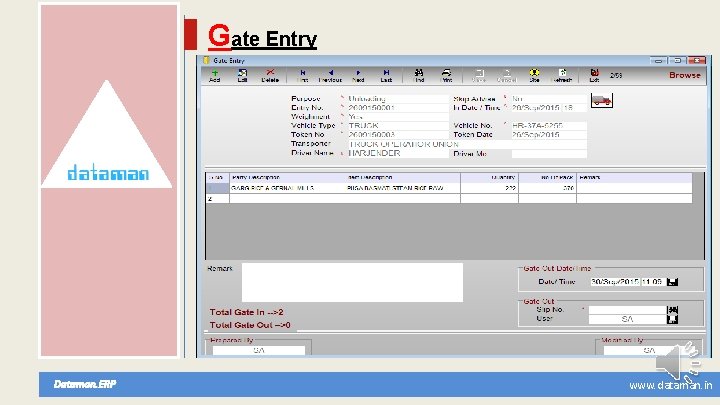Click the In Date field
This screenshot has height=405, width=720.
click(536, 108)
